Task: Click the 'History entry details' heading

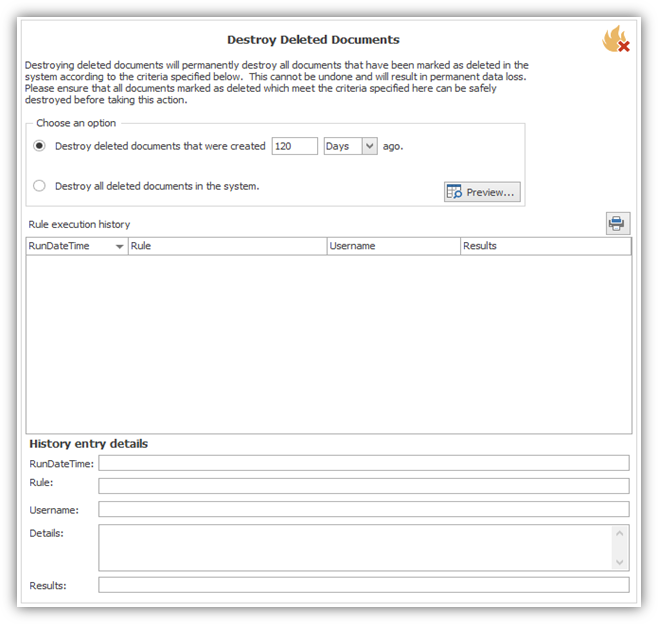Action: (89, 444)
